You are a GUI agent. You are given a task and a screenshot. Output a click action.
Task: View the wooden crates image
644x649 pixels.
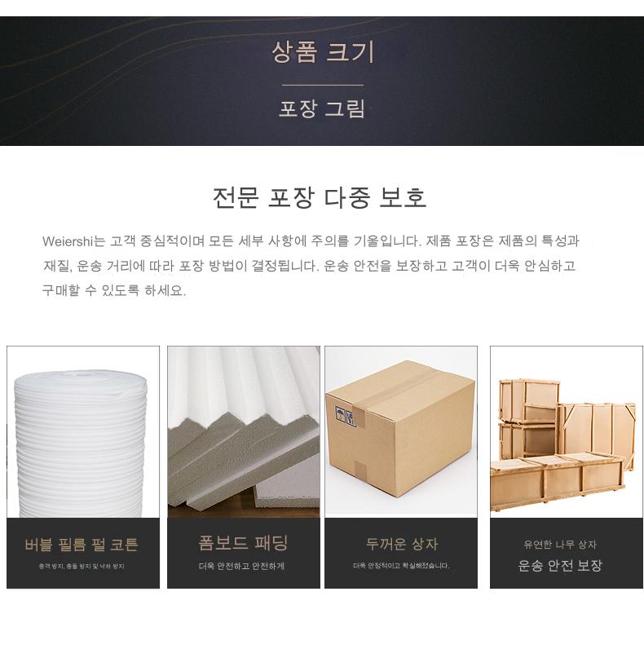point(567,431)
